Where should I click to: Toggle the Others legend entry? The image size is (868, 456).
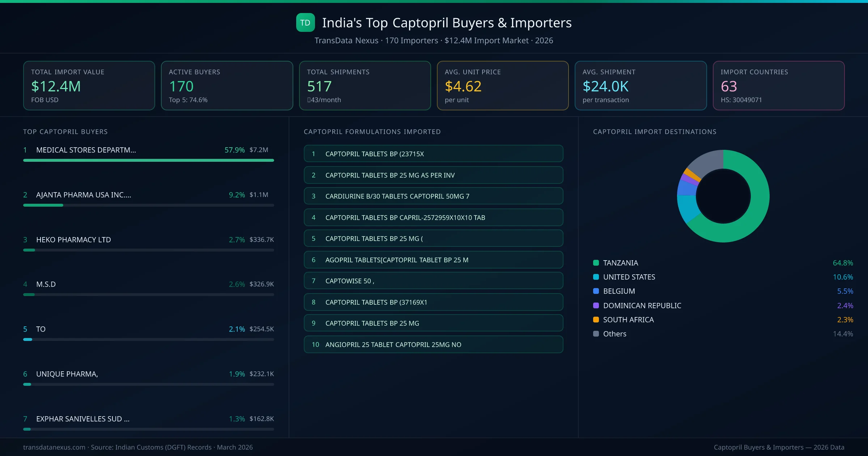coord(614,334)
